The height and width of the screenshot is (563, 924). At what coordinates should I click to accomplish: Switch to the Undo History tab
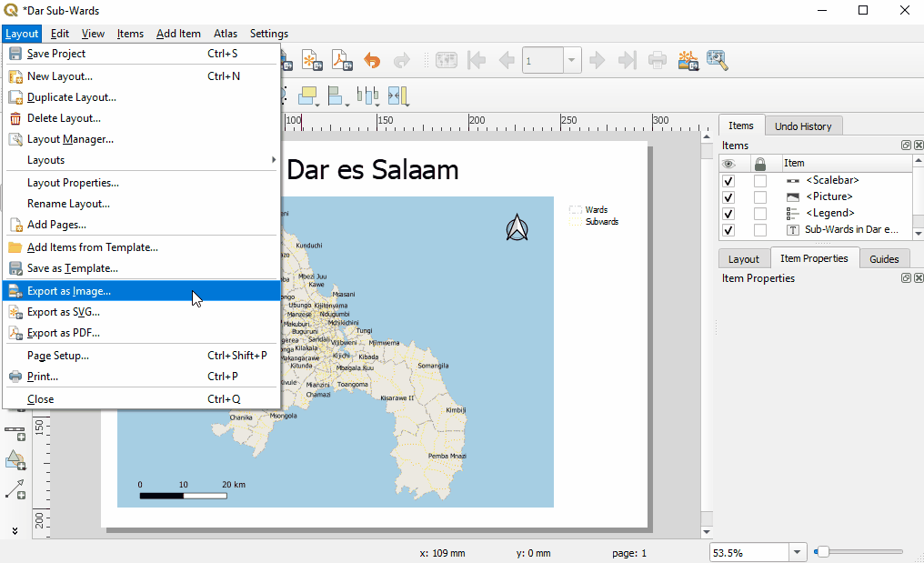pos(802,126)
